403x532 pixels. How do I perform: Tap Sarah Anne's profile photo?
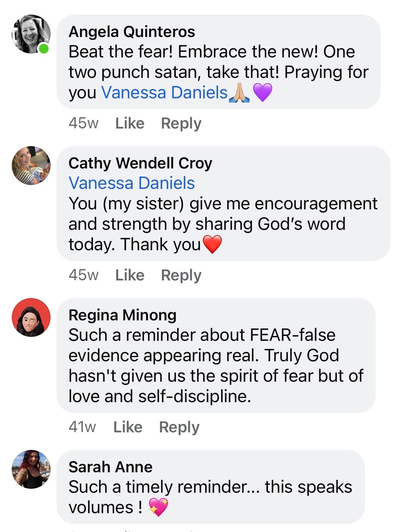(31, 469)
